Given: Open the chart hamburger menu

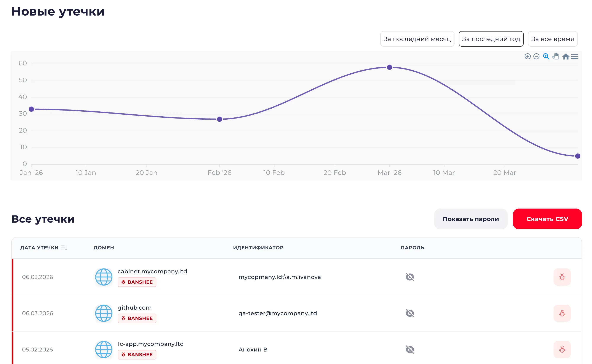Looking at the screenshot, I should coord(574,57).
